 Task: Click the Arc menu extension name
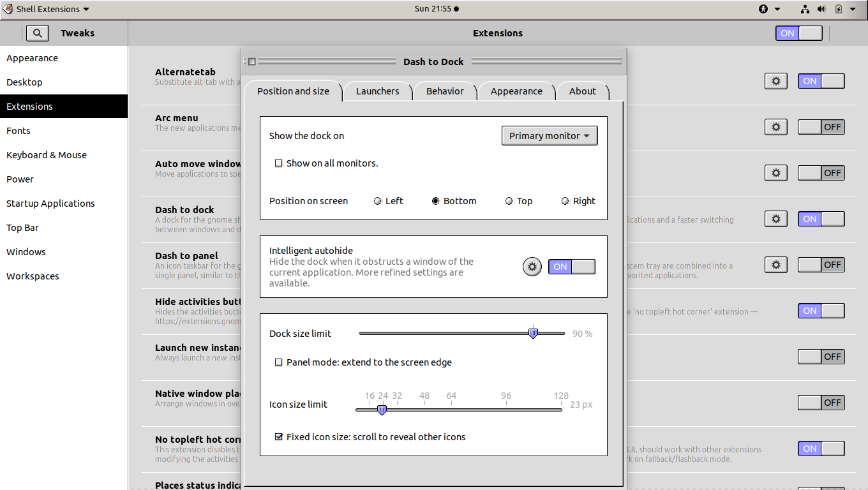[x=177, y=118]
